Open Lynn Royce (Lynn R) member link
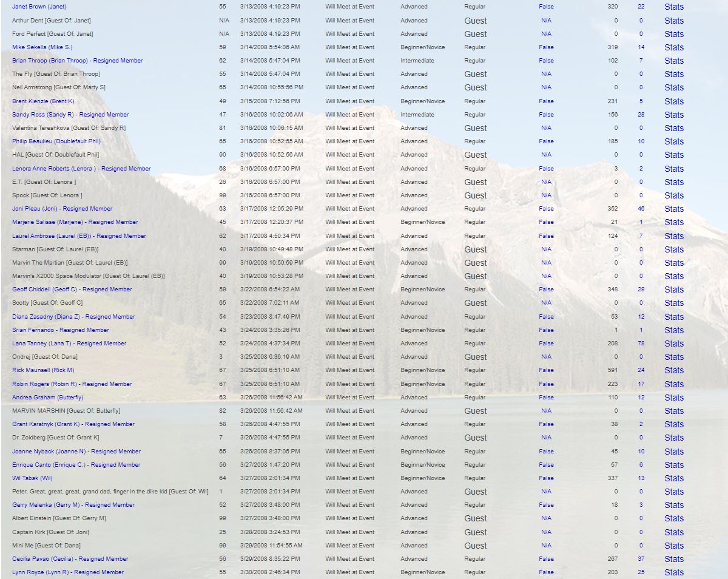Viewport: 728px width, 579px height. pyautogui.click(x=67, y=572)
